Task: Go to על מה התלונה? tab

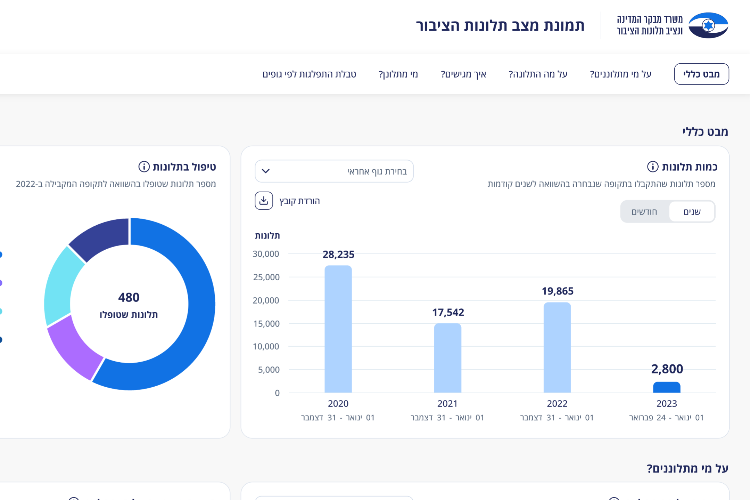Action: tap(538, 74)
